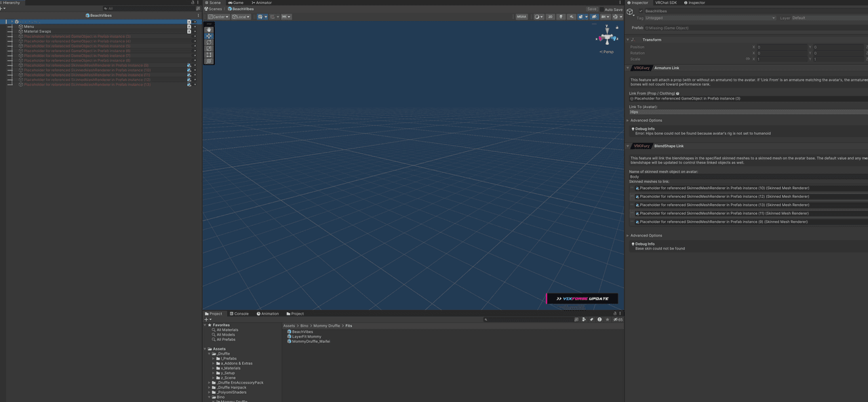Screen dimensions: 868x402
Task: Select the All Prefabs favorite
Action: [226, 339]
